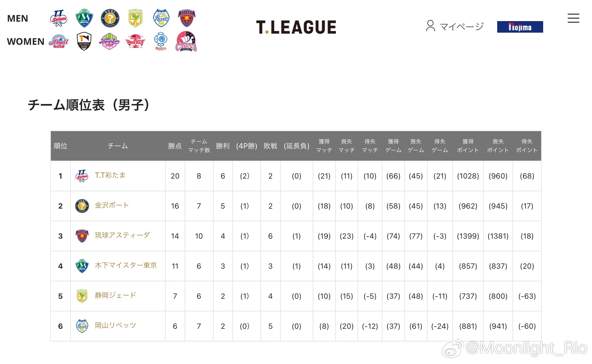Image resolution: width=592 pixels, height=364 pixels.
Task: Open the Kinoshita Abyell women's team logo
Action: (x=59, y=41)
